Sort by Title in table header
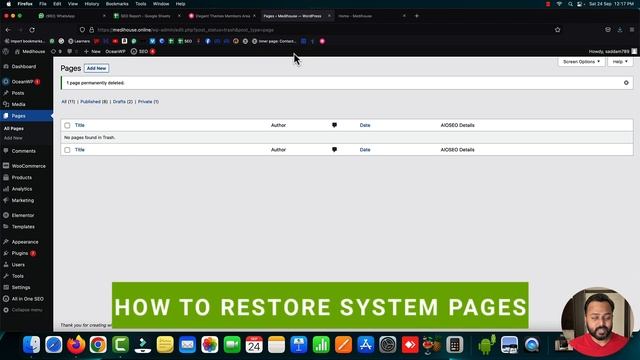Screen dimensions: 640x360 point(80,125)
